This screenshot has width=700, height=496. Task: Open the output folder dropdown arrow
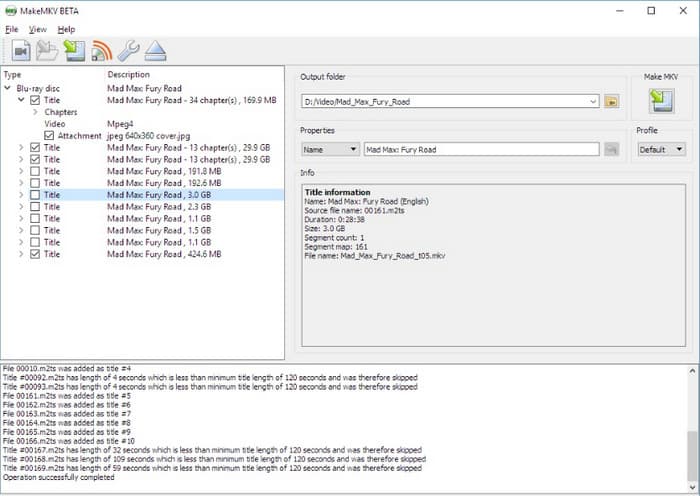(593, 101)
